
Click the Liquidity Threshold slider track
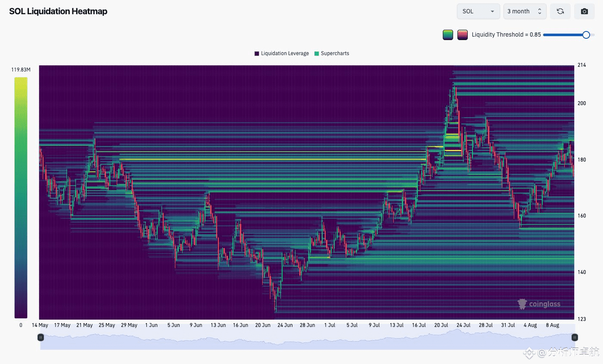(569, 35)
